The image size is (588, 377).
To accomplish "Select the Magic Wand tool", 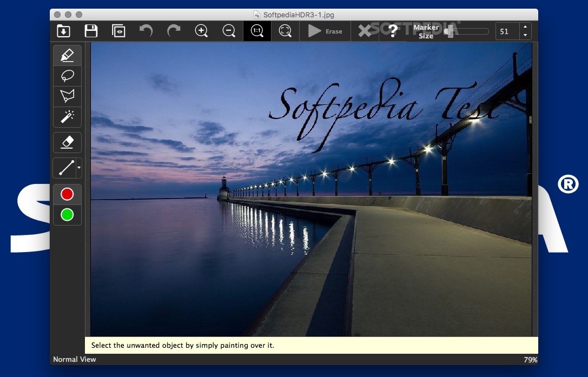I will click(67, 117).
